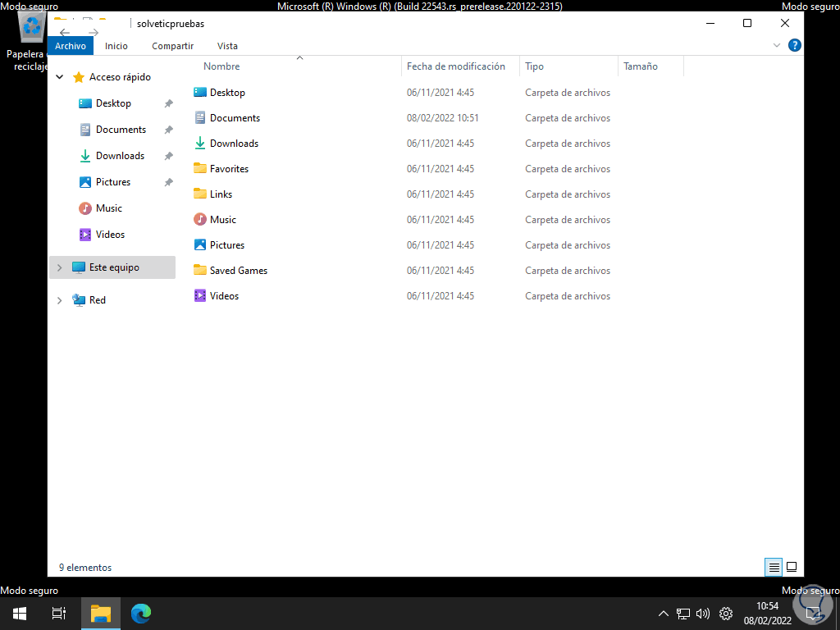Viewport: 840px width, 630px height.
Task: Select the Links folder icon
Action: (x=200, y=194)
